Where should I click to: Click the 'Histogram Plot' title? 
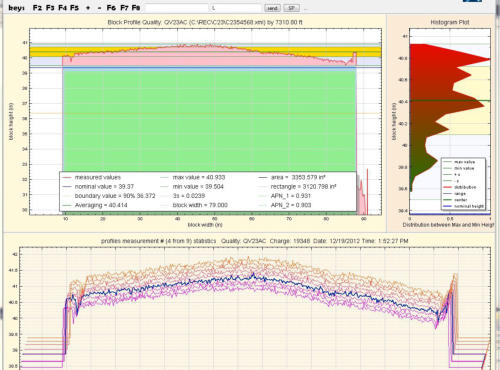[450, 22]
